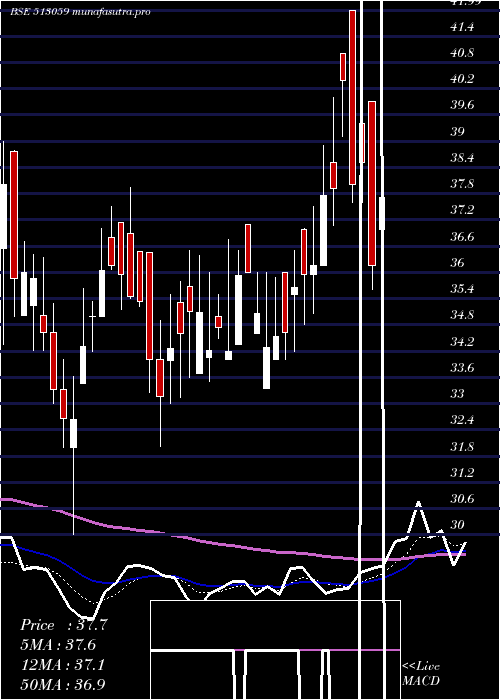Click the 33.6 price axis label
500x700 pixels.
tap(462, 368)
